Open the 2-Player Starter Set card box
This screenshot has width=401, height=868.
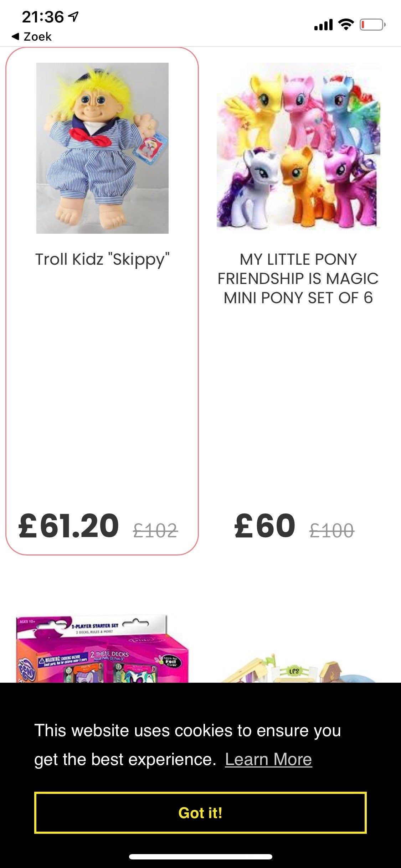click(102, 649)
